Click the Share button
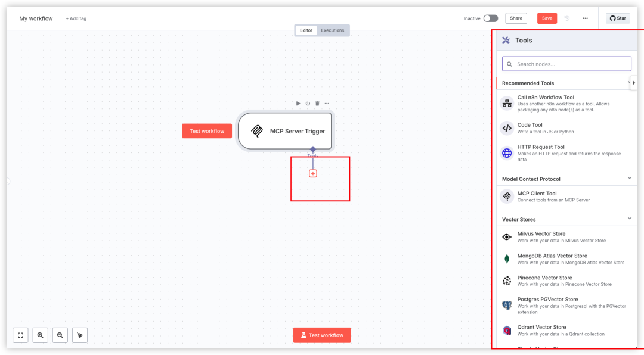This screenshot has height=355, width=644. 516,18
